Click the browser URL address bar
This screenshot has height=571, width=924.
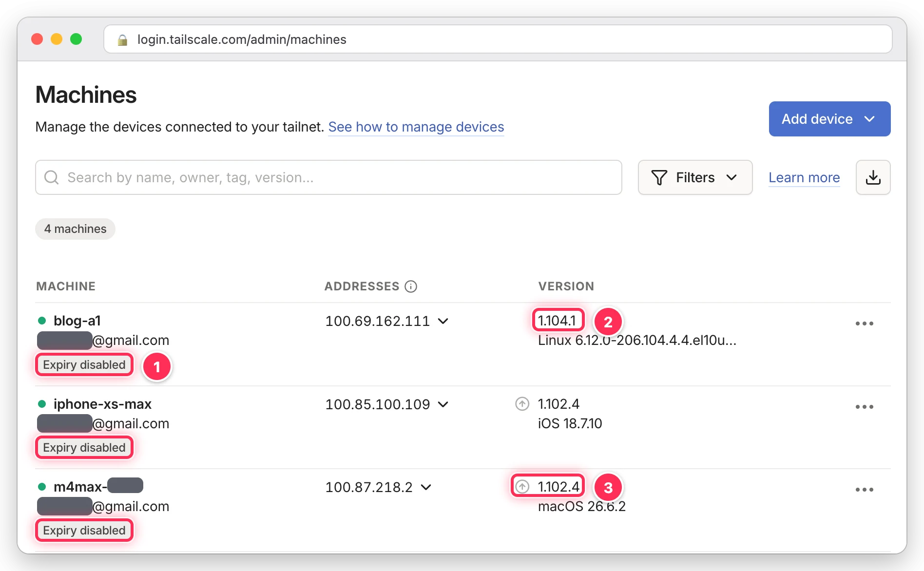pos(498,39)
